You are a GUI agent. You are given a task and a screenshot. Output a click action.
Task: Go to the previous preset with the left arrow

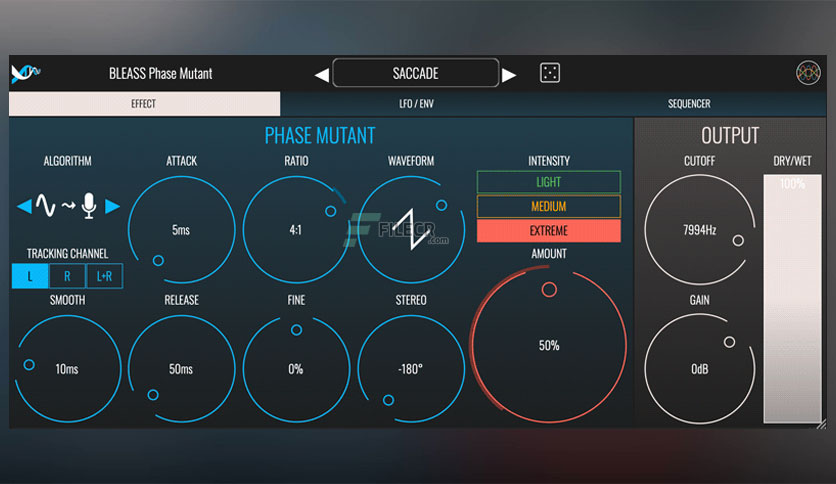coord(321,75)
